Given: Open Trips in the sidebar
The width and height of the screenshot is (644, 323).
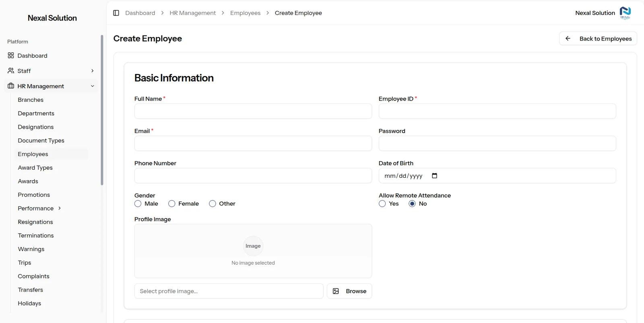Looking at the screenshot, I should [24, 263].
